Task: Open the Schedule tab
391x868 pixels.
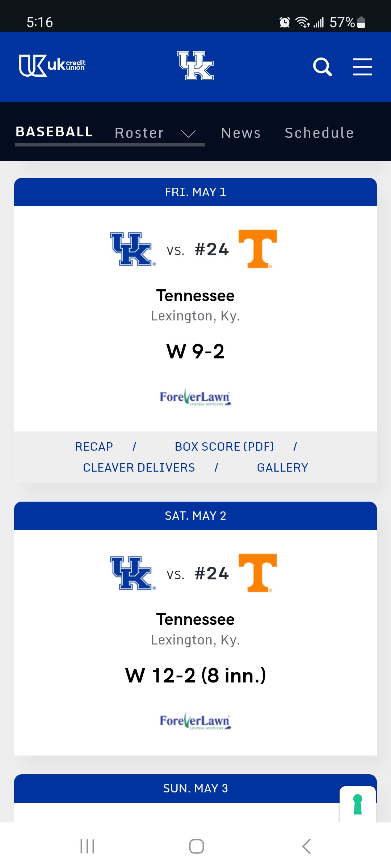Action: [x=319, y=133]
